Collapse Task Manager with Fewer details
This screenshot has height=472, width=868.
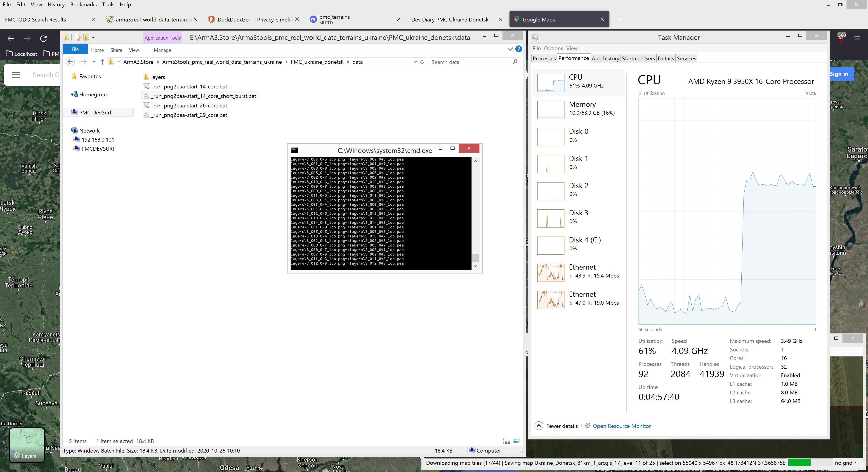coord(556,426)
